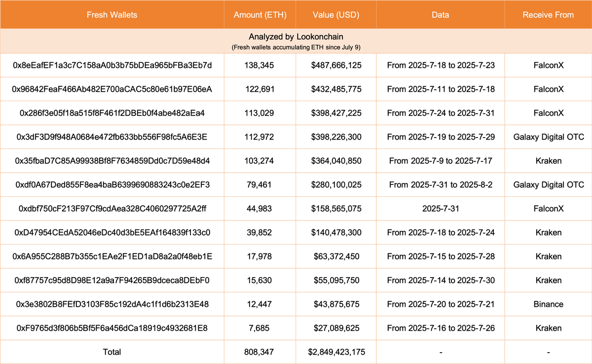Select the wallet address 0x286f3e05f18a515f8F461f2DBEb0f4abe482aEa4
592x364 pixels.
click(112, 113)
